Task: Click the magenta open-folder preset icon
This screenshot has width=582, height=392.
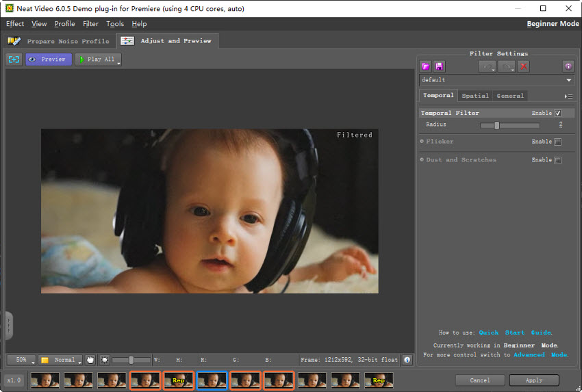Action: (x=426, y=67)
